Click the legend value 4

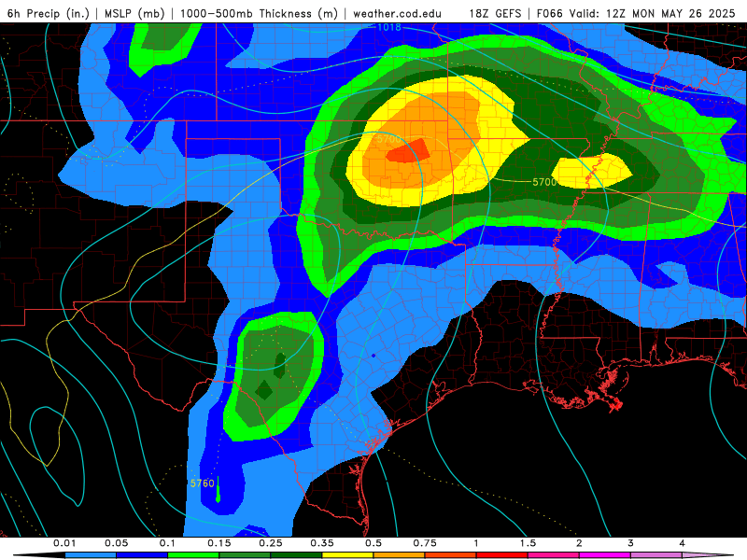click(683, 543)
